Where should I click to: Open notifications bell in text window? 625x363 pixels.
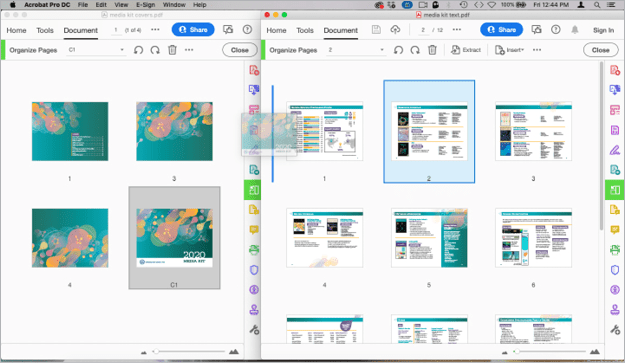[x=575, y=30]
